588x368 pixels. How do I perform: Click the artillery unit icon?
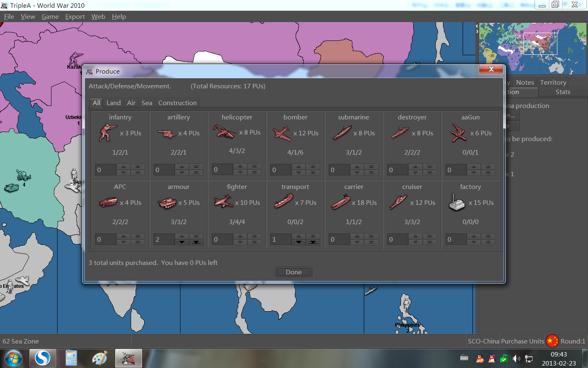click(x=167, y=133)
